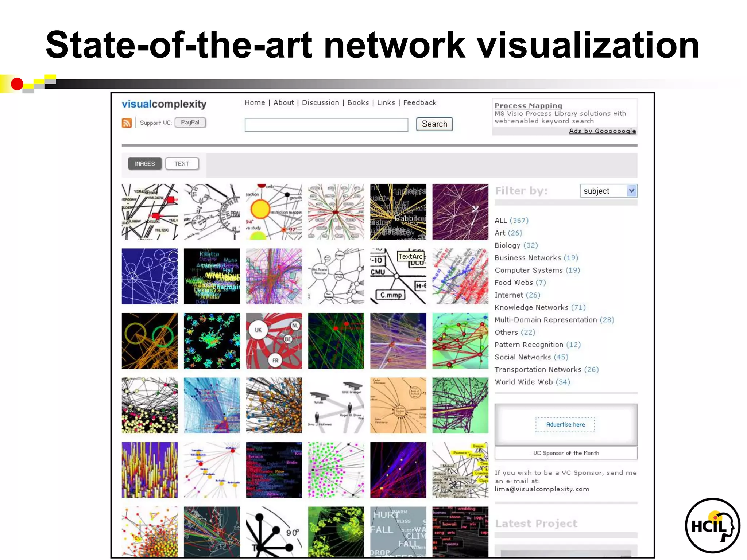Click the Search button
This screenshot has width=747, height=560.
434,124
